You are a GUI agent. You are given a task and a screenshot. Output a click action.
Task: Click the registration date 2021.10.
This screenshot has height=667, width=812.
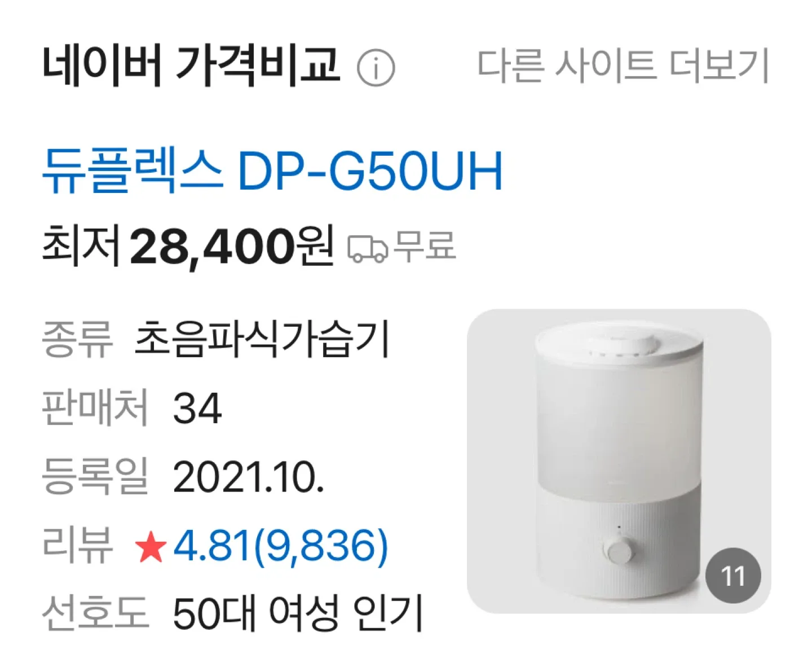pos(249,477)
